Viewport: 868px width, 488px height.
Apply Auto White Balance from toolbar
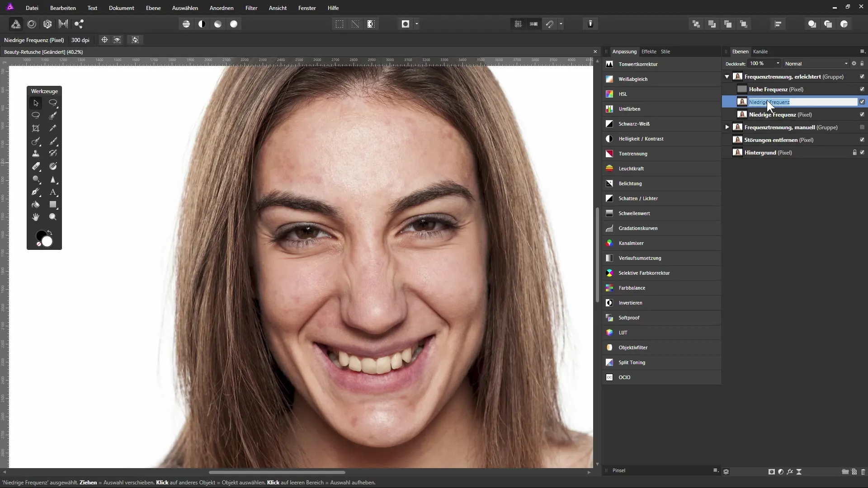(234, 24)
